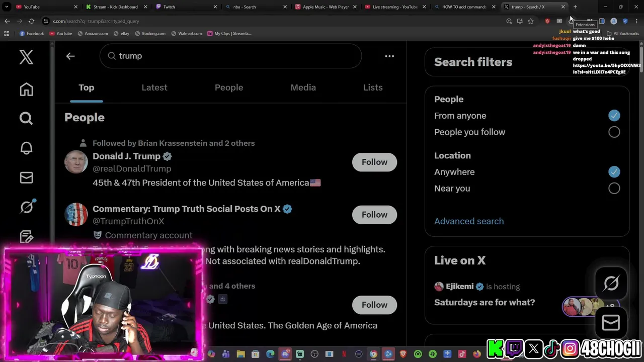The height and width of the screenshot is (362, 644).
Task: Click the page's vertical scrollbar
Action: coord(641,60)
